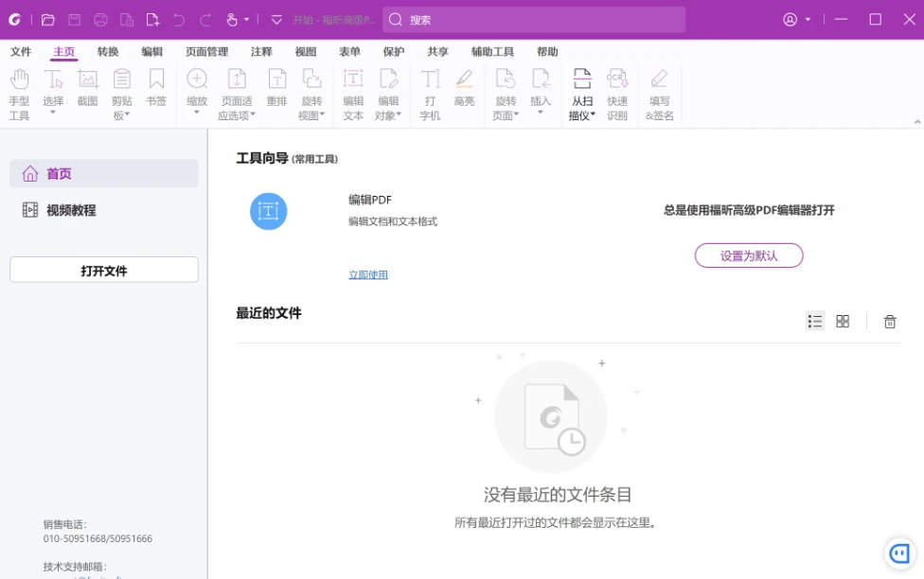Click the user account icon
Screen dimensions: 924x579
pyautogui.click(x=791, y=19)
